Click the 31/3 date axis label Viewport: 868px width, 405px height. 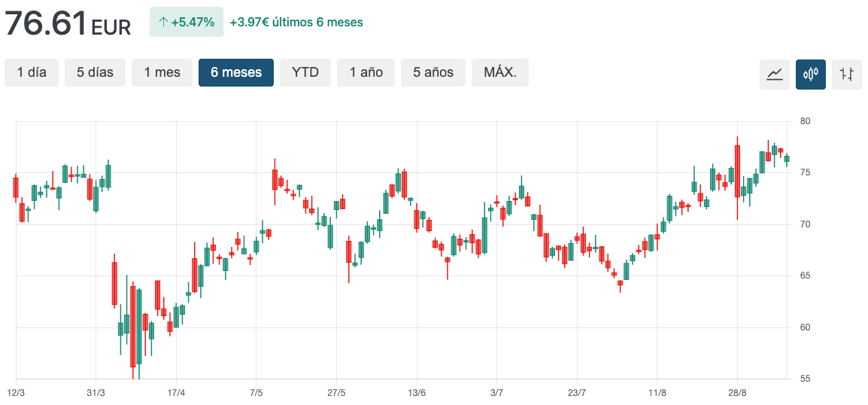[x=96, y=393]
